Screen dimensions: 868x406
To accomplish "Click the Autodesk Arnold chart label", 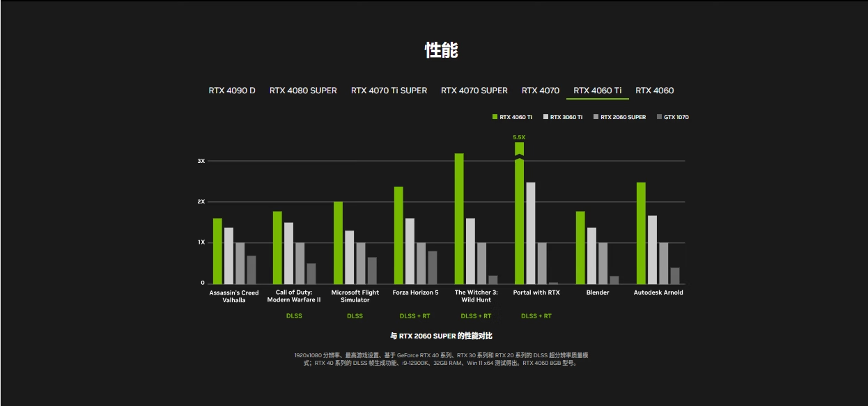I will [658, 292].
